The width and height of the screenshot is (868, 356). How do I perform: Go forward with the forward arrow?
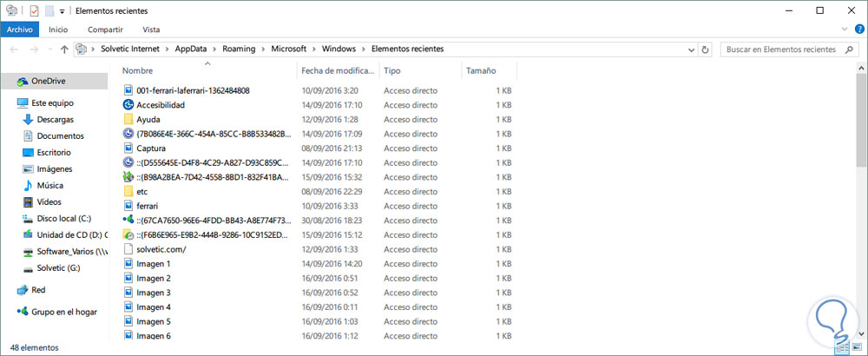pos(35,49)
